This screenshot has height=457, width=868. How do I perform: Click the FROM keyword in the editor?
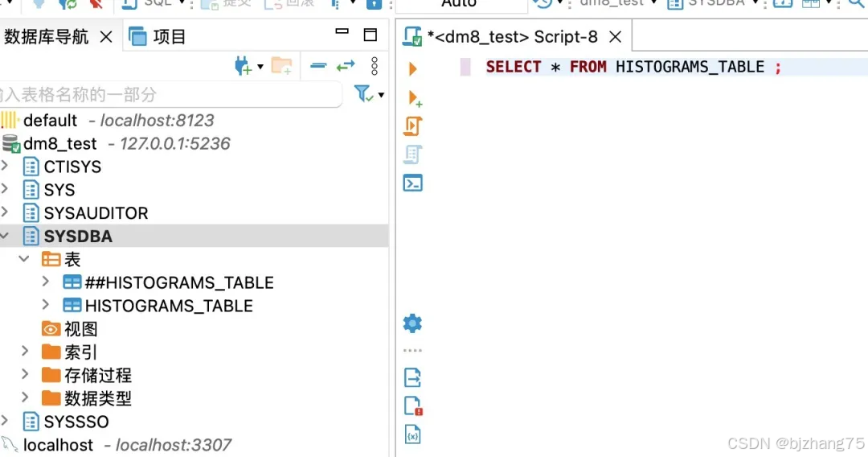(588, 67)
